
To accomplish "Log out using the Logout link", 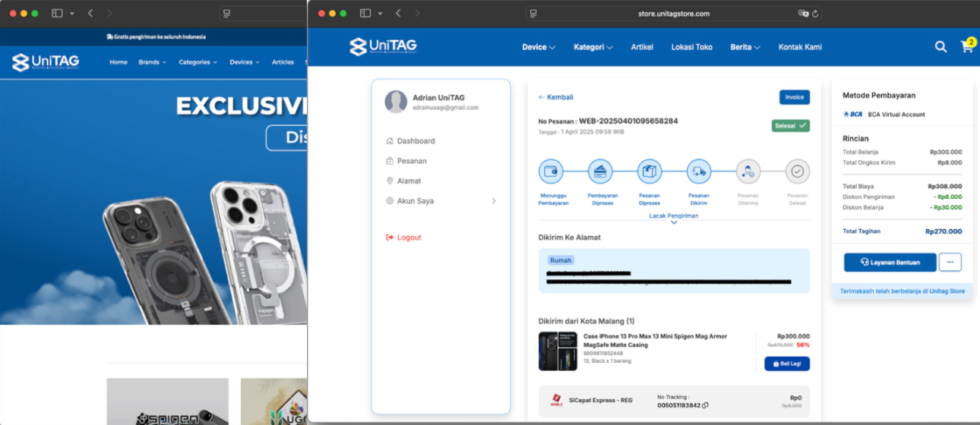I will click(x=403, y=238).
